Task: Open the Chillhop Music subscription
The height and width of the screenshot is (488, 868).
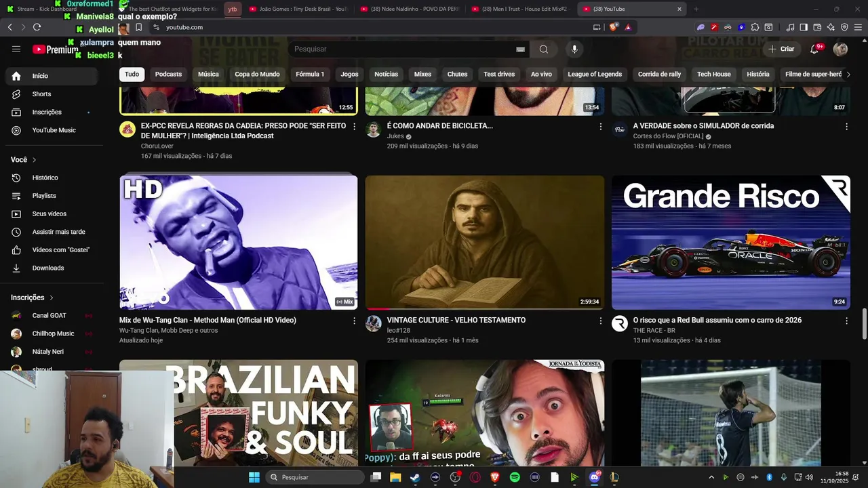Action: click(53, 333)
